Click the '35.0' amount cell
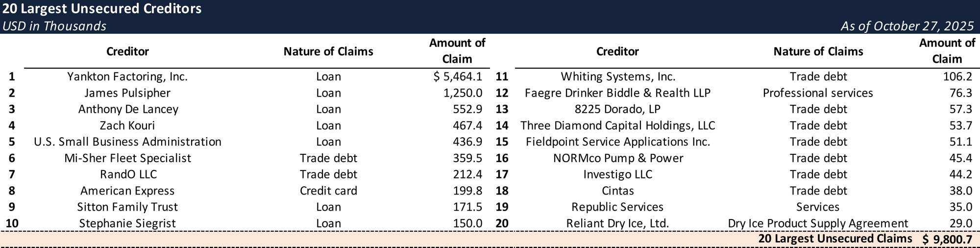 (x=961, y=207)
